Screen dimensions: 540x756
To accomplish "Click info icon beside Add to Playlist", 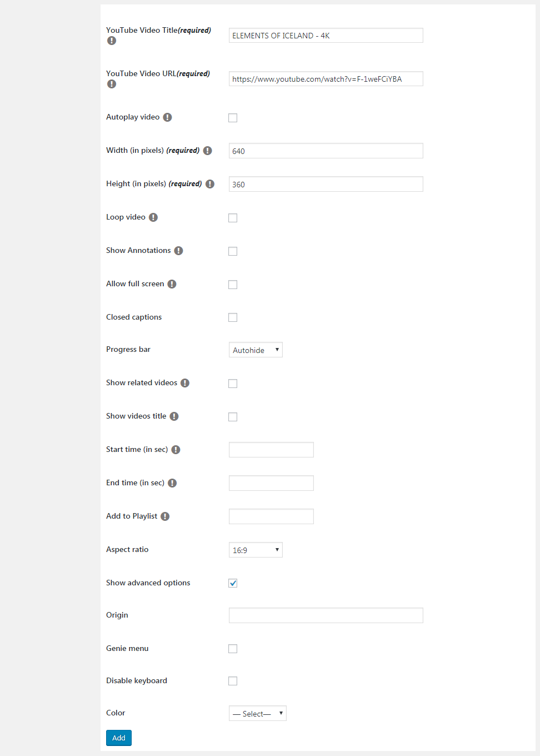I will tap(165, 516).
